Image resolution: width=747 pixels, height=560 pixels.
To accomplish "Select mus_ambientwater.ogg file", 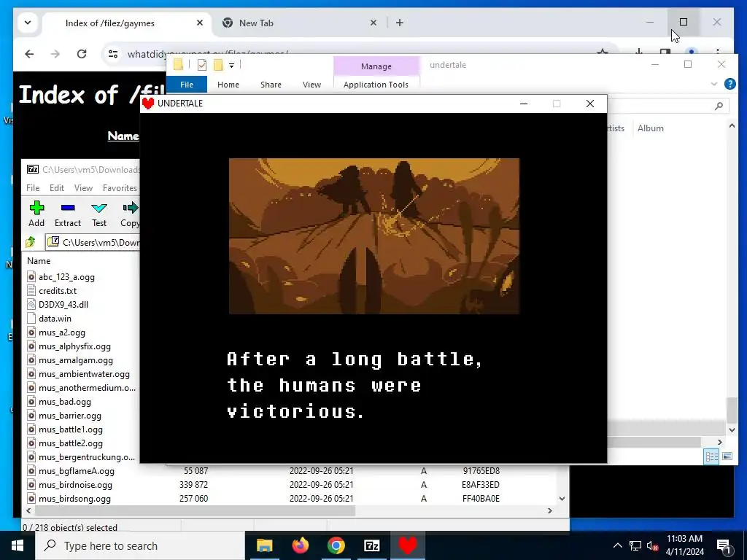I will (x=84, y=374).
